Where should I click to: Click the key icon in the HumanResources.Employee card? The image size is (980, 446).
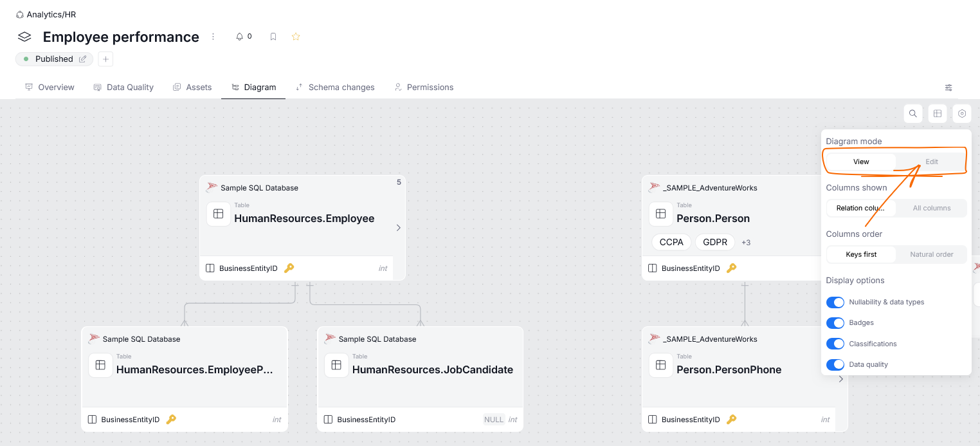pyautogui.click(x=289, y=268)
